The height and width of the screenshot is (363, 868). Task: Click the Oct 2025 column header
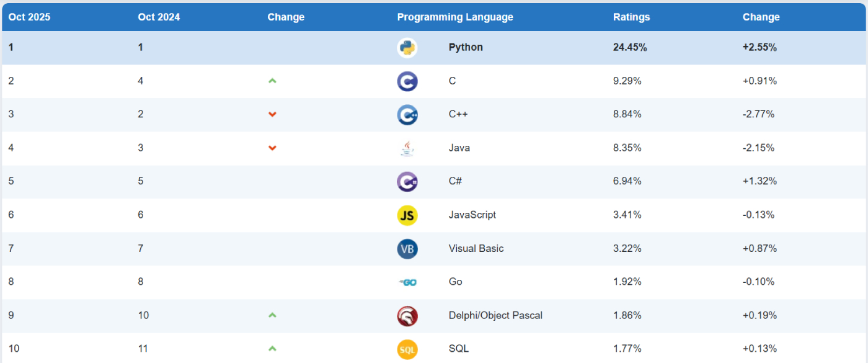click(x=29, y=17)
